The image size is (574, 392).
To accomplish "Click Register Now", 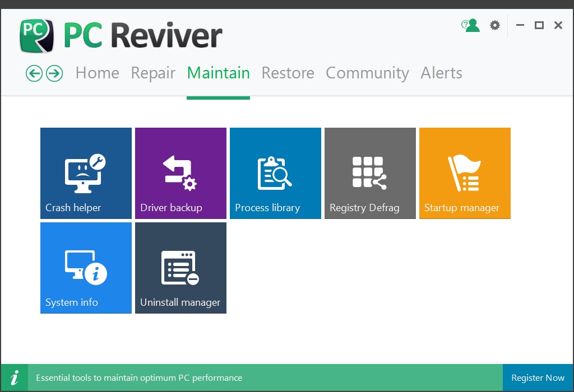I will [x=538, y=377].
